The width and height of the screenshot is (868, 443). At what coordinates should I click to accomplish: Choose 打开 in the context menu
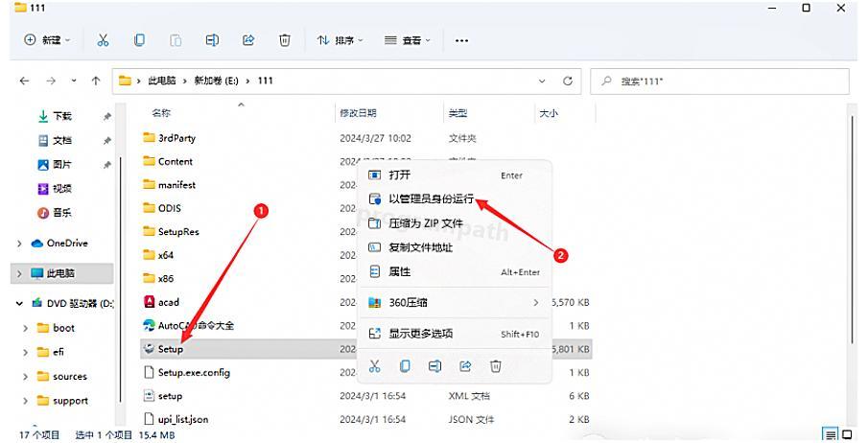454,175
